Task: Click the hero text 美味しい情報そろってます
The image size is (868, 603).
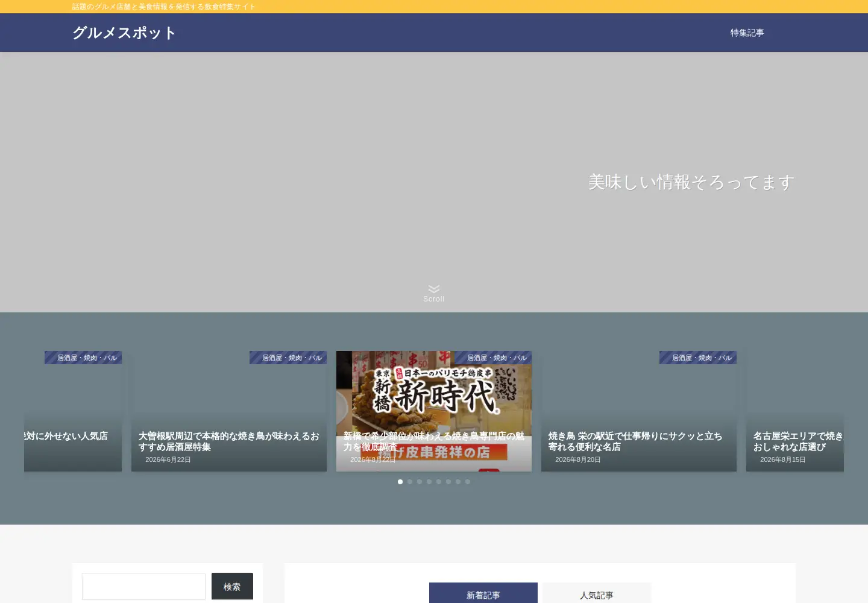Action: tap(691, 182)
